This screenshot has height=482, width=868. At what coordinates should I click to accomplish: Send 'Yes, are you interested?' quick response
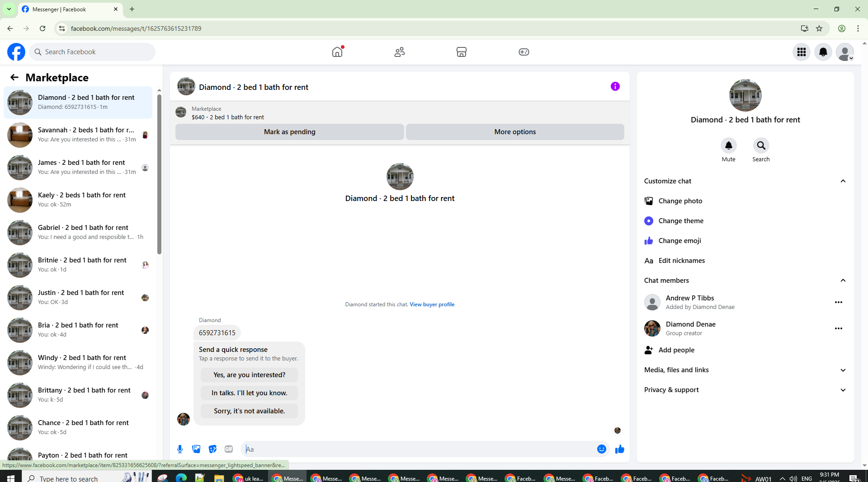click(x=249, y=375)
